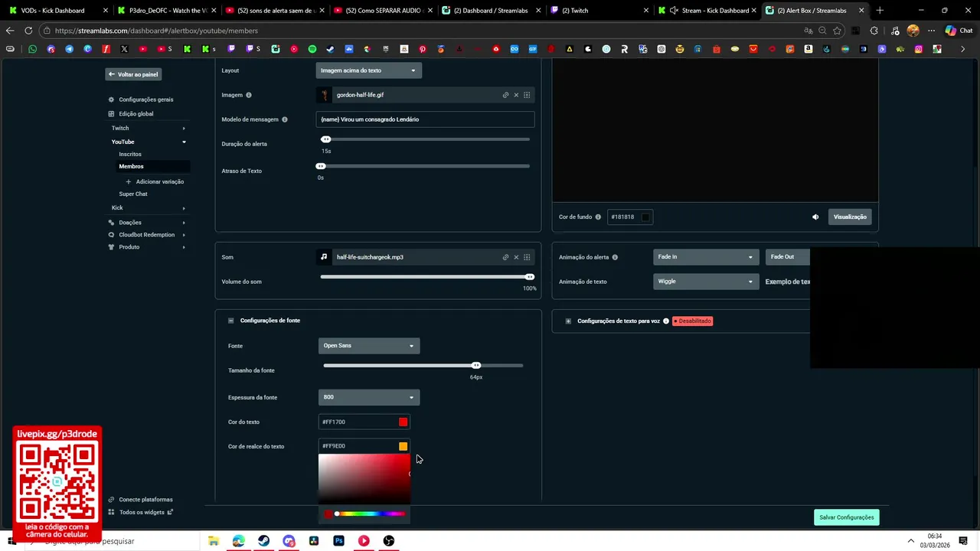
Task: Click link icon for half-life-suitchargeok.mp3
Action: (505, 257)
